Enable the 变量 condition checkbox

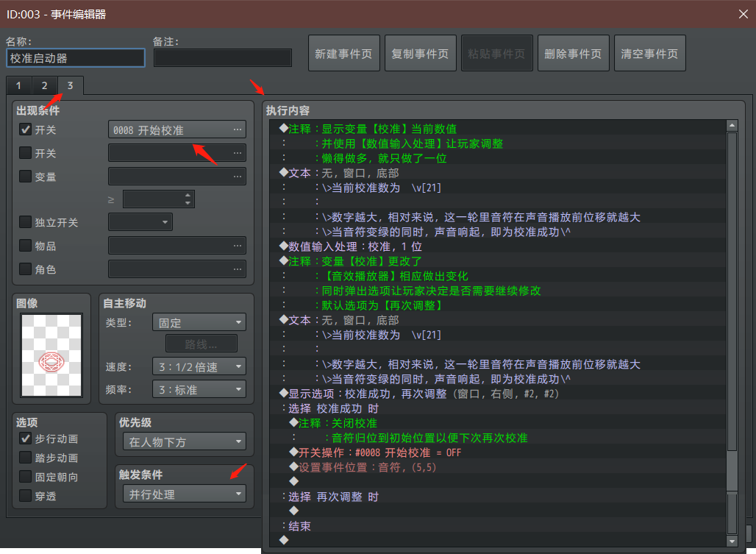click(25, 177)
